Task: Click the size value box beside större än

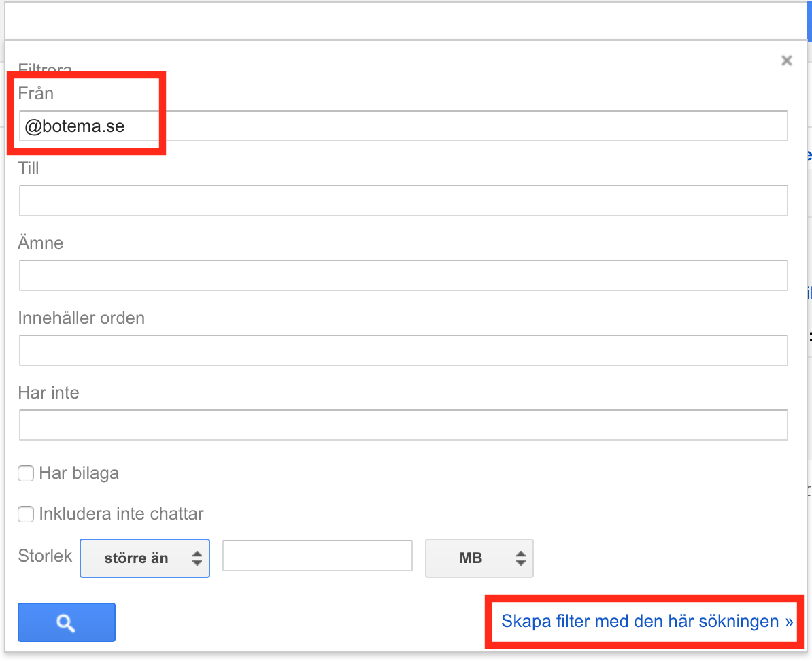Action: click(317, 556)
